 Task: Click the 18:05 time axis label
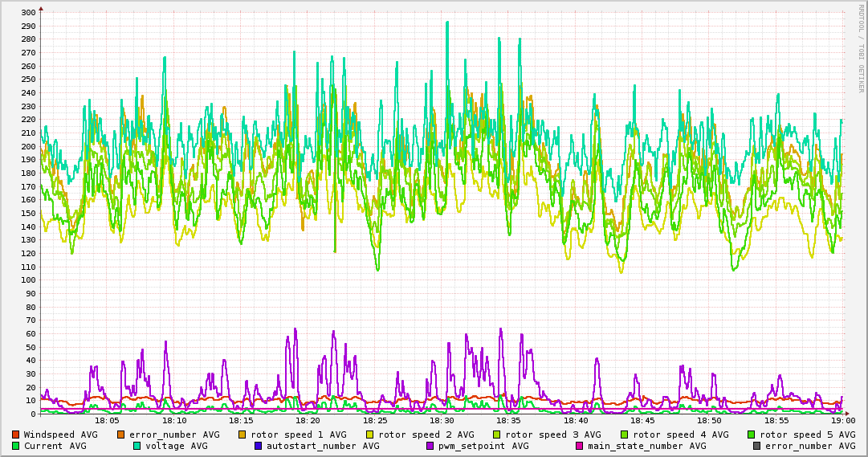107,420
